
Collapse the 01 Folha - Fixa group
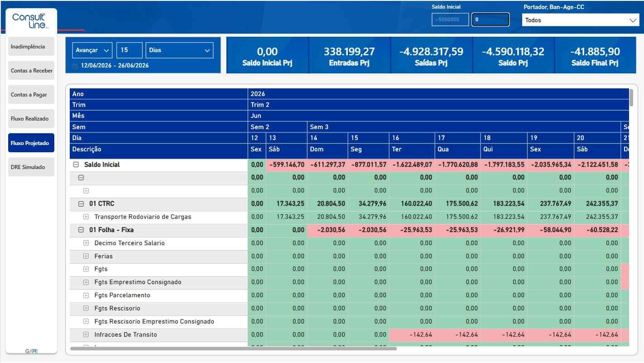point(81,230)
